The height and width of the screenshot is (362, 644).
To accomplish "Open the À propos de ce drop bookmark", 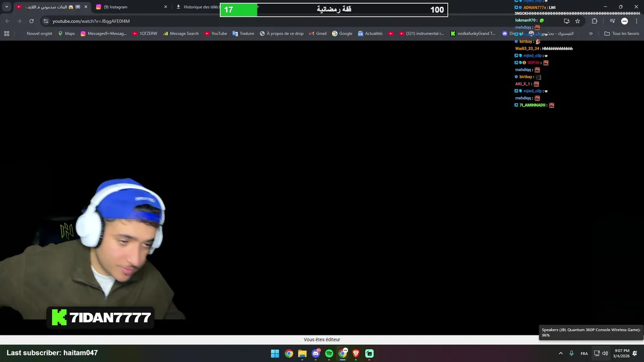I will coord(281,34).
